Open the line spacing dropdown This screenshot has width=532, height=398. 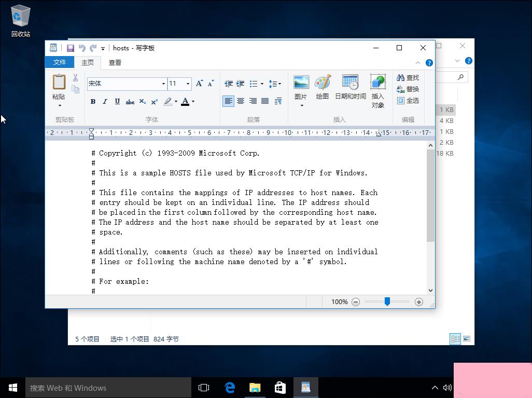click(275, 84)
